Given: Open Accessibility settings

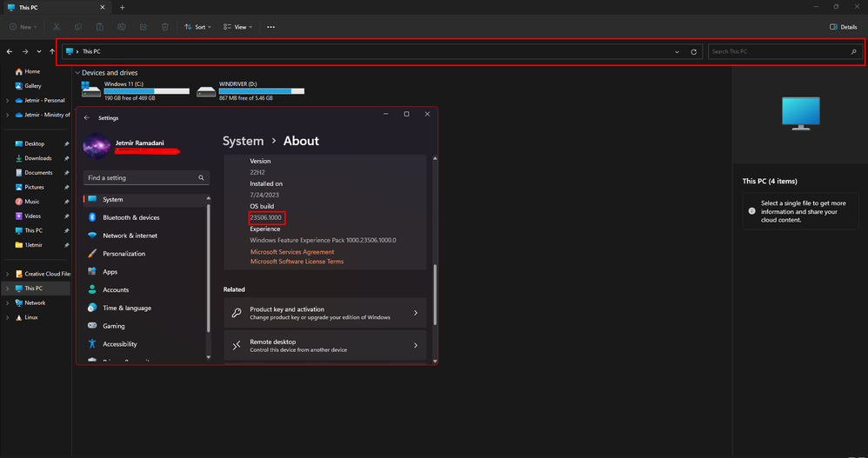Looking at the screenshot, I should (x=146, y=344).
